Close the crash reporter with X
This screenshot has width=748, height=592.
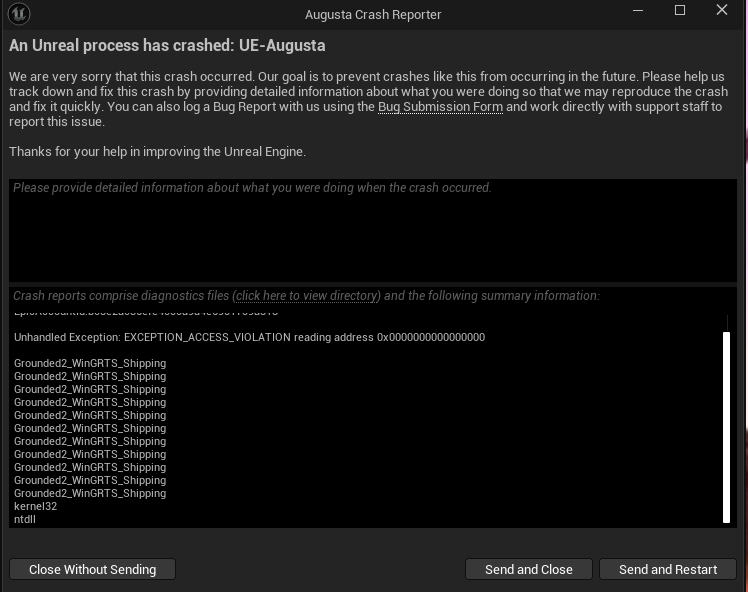click(x=722, y=10)
